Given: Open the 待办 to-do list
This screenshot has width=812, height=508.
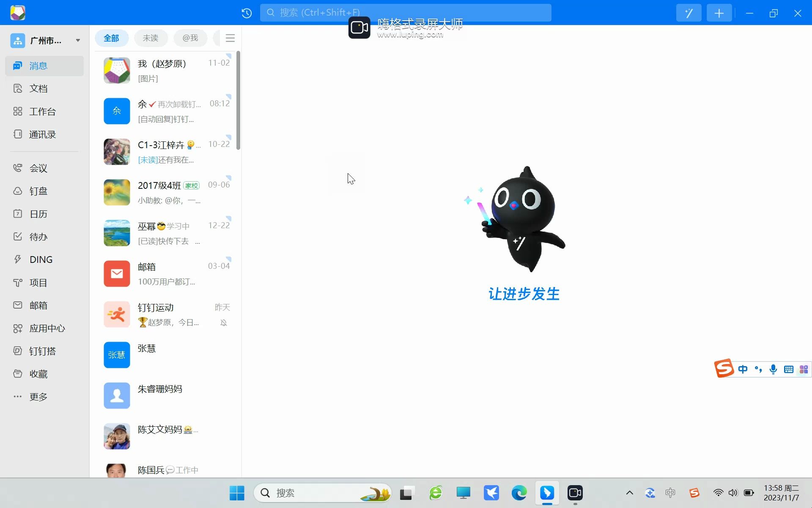Looking at the screenshot, I should click(x=44, y=237).
